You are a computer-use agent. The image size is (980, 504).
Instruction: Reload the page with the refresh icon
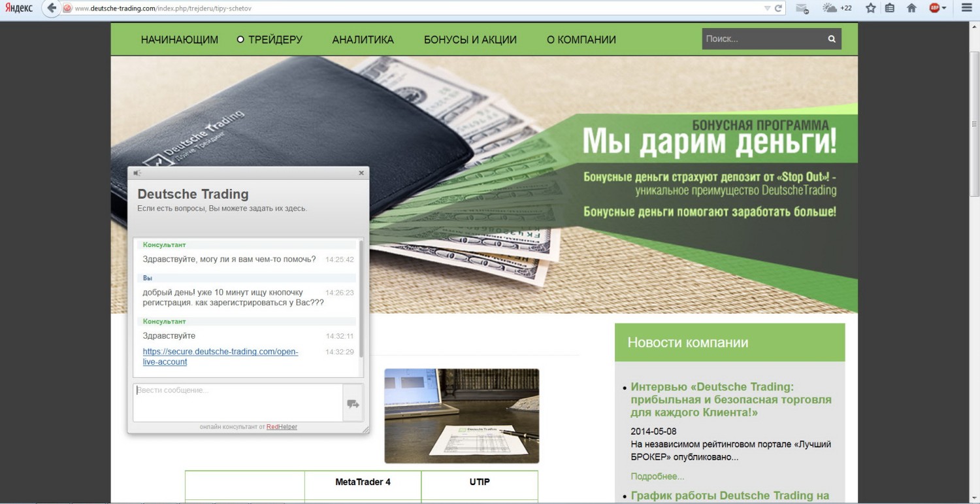tap(778, 8)
